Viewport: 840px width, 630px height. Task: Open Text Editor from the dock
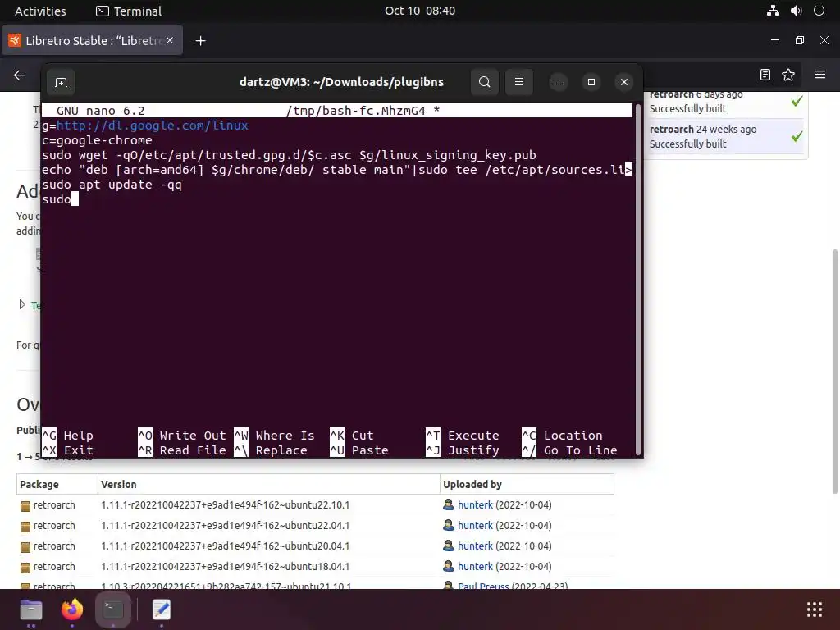coord(162,609)
